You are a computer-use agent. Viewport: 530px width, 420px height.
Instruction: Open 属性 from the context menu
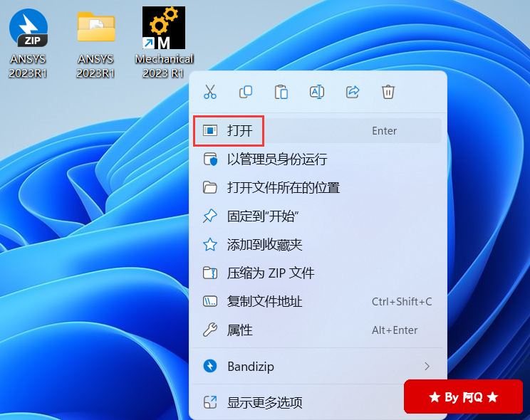(317, 330)
